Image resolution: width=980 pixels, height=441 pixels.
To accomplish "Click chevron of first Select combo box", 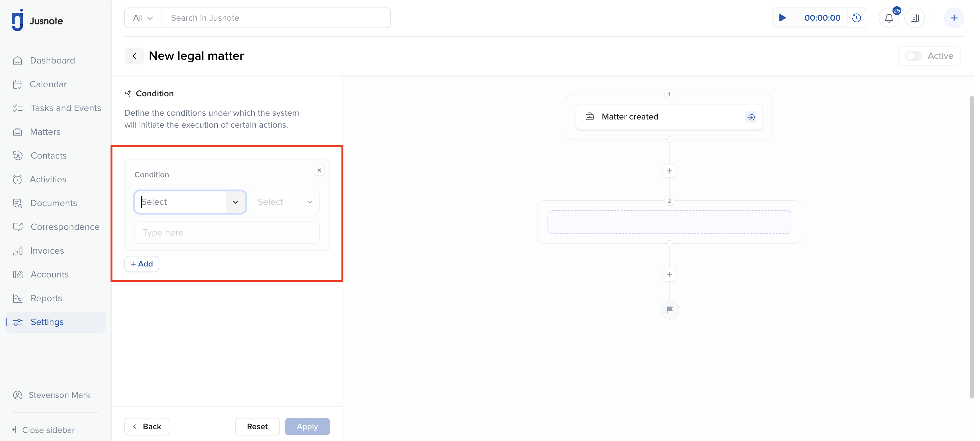I will [236, 202].
